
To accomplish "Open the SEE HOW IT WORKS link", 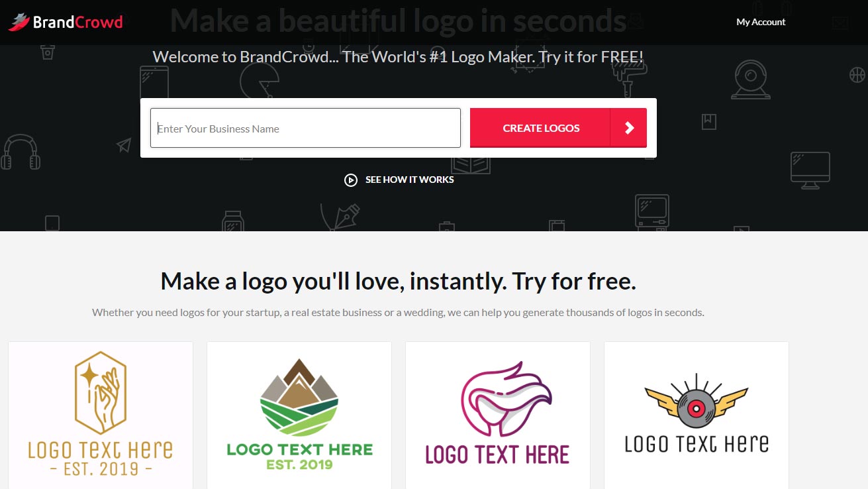I will [410, 180].
